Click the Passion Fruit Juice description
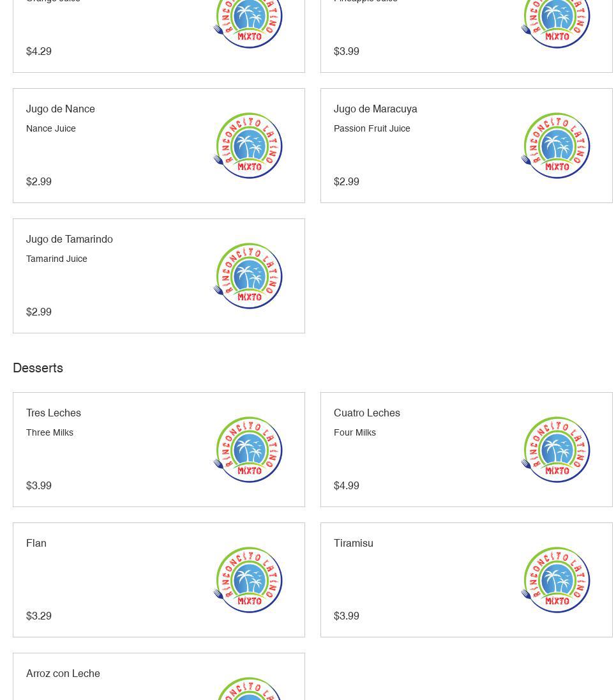The height and width of the screenshot is (700, 616). 372,128
